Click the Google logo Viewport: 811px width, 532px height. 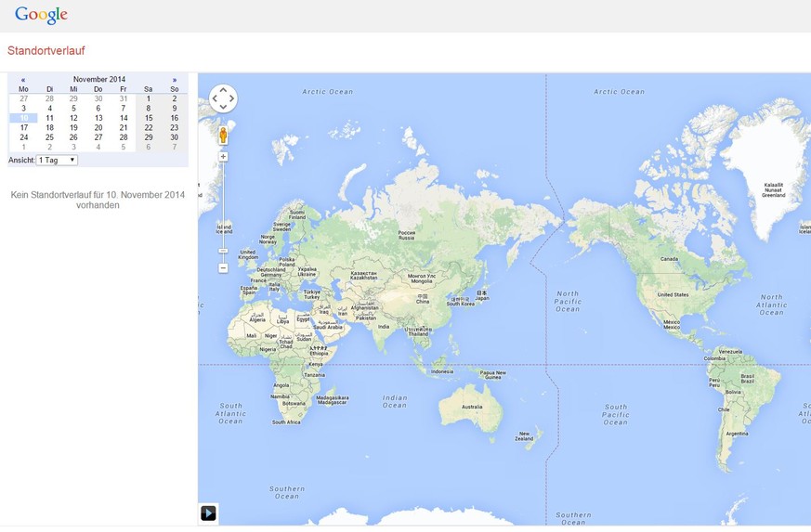point(41,15)
